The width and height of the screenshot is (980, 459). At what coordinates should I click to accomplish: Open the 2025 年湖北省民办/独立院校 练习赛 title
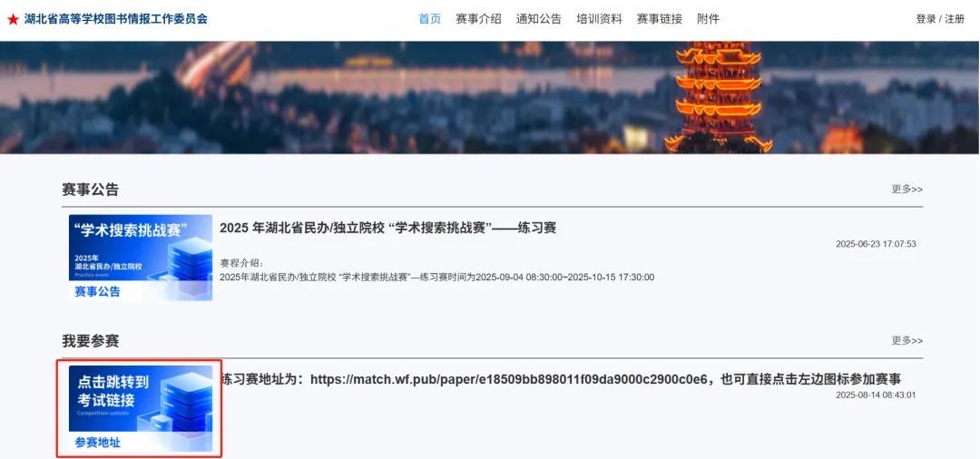(387, 228)
